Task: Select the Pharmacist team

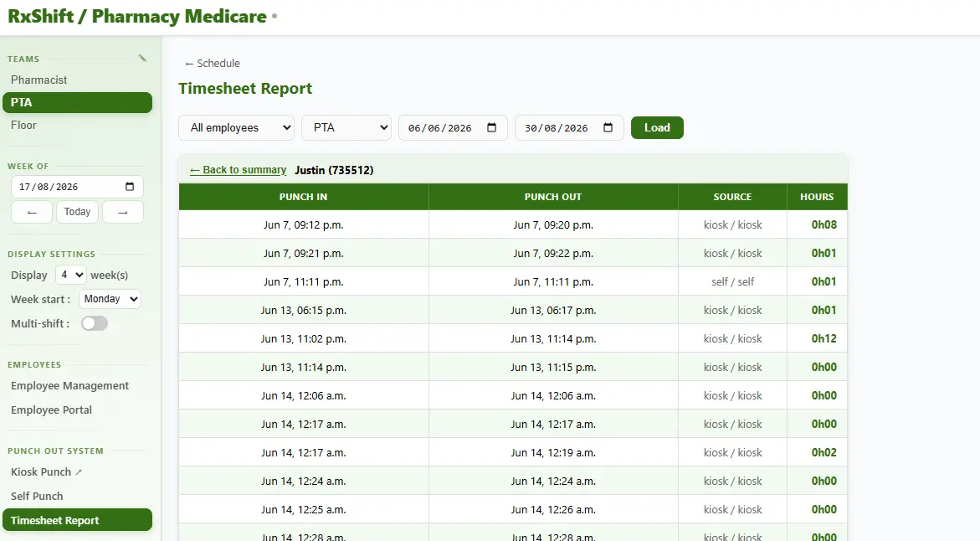Action: tap(38, 80)
